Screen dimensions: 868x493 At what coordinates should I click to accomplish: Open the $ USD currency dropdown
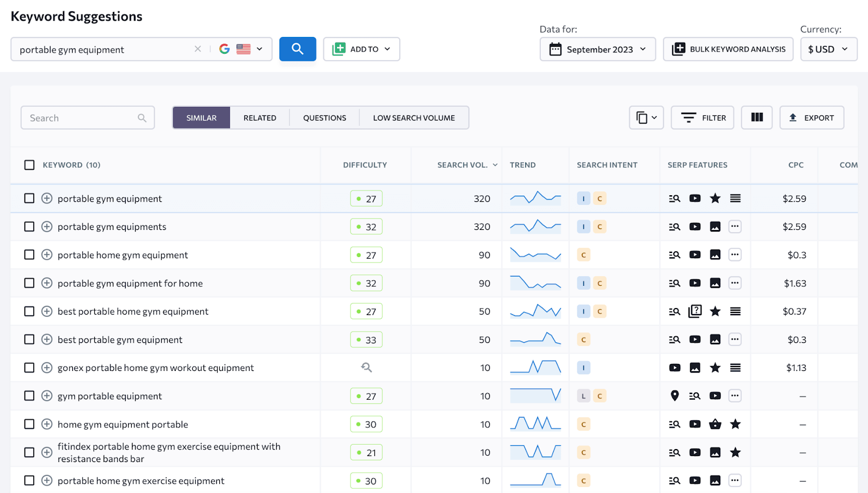click(x=828, y=49)
